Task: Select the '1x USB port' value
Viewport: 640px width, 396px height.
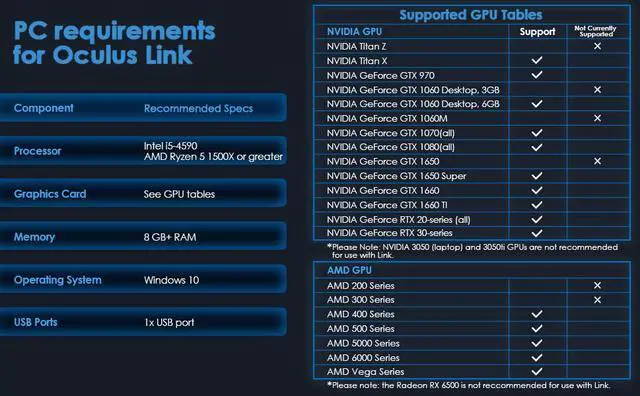Action: [169, 323]
